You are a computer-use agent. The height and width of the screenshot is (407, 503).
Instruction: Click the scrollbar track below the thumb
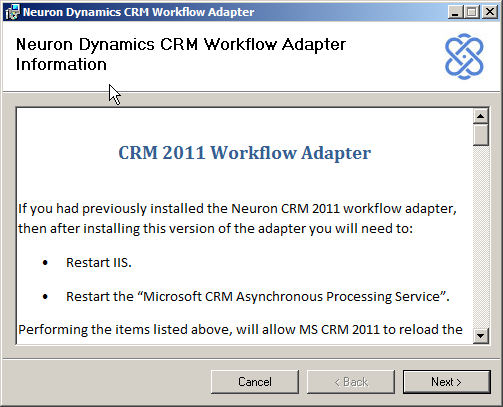(x=480, y=237)
